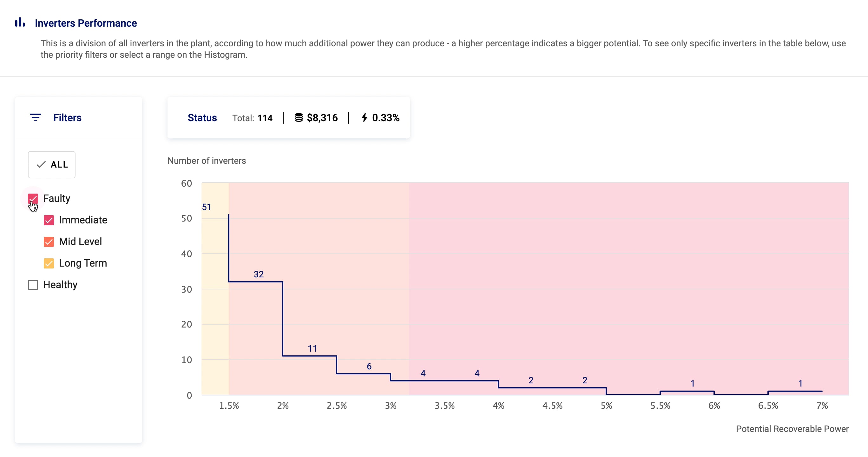Toggle the Immediate priority checkbox
The height and width of the screenshot is (457, 868).
tap(49, 220)
